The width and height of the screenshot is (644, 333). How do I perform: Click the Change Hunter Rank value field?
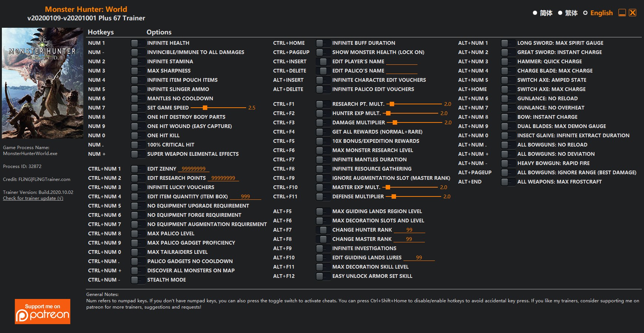[x=409, y=230]
